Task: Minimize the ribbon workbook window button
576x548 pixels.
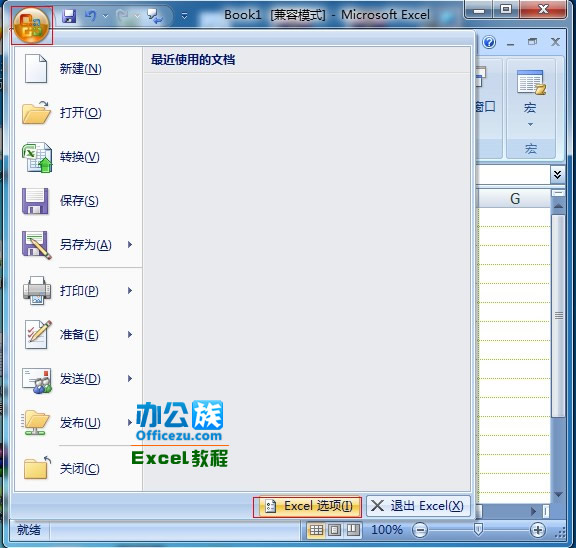Action: [x=511, y=43]
